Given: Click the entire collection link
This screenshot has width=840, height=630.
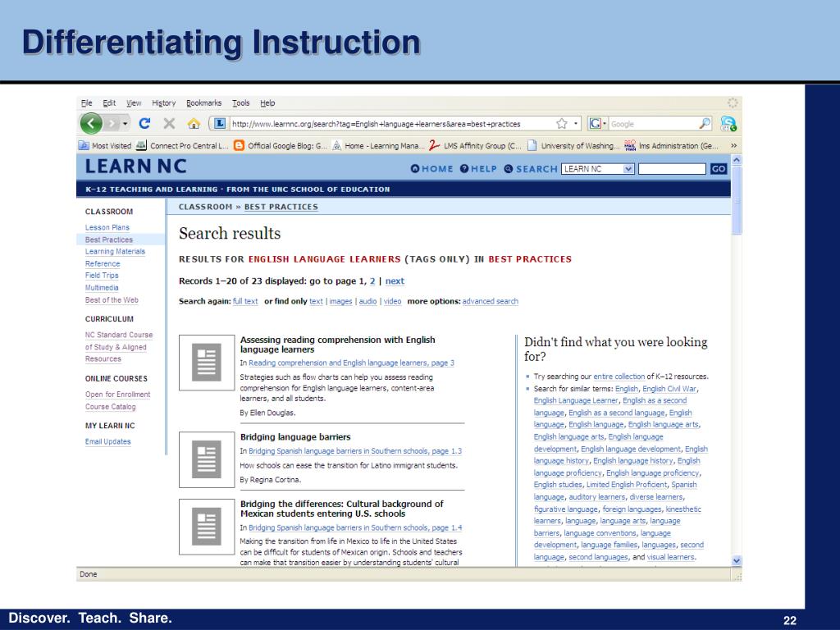Looking at the screenshot, I should pos(619,377).
